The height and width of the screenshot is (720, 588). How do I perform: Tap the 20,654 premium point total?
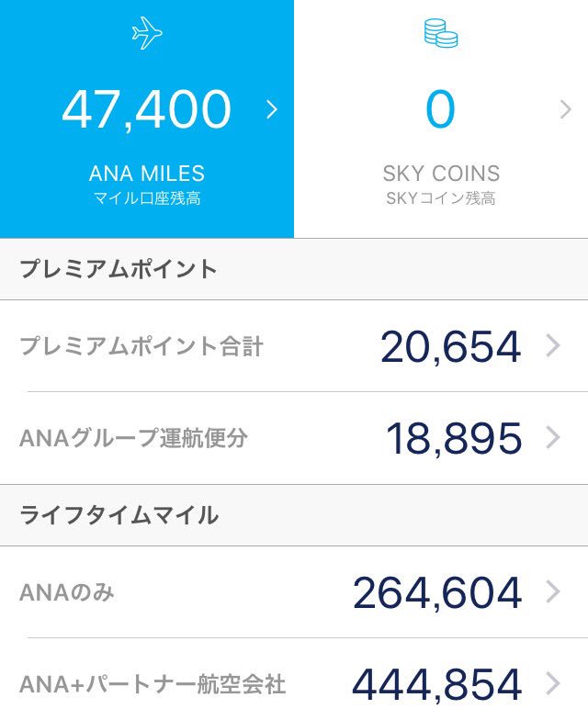450,347
